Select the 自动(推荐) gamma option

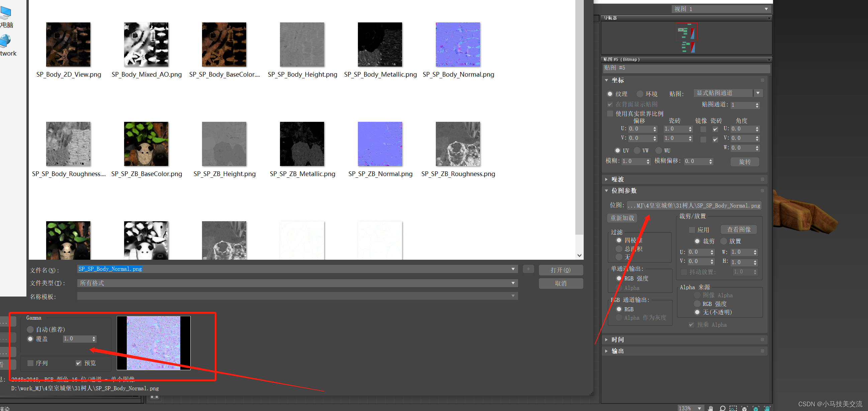(x=30, y=329)
